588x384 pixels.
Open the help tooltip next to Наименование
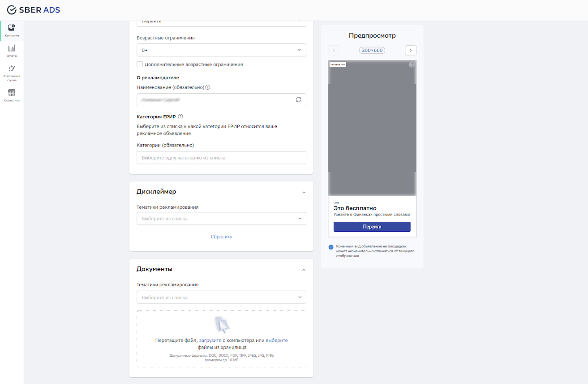(x=207, y=87)
